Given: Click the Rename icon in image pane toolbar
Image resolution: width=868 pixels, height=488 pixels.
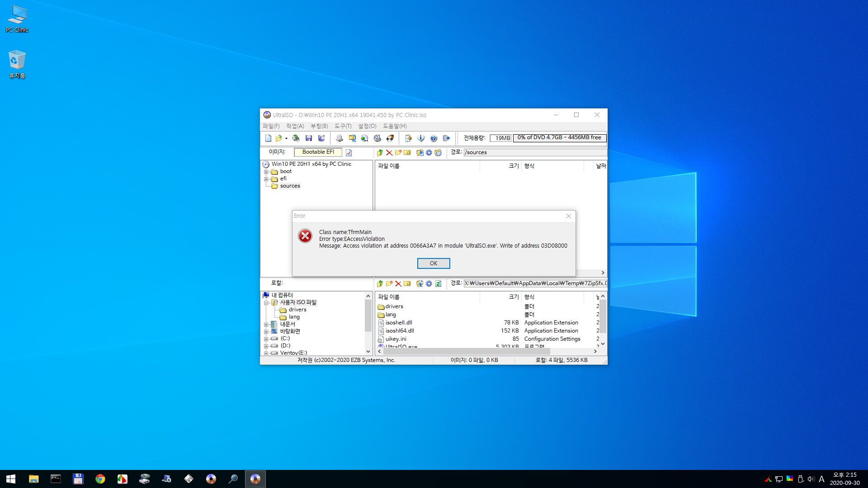Looking at the screenshot, I should (407, 153).
